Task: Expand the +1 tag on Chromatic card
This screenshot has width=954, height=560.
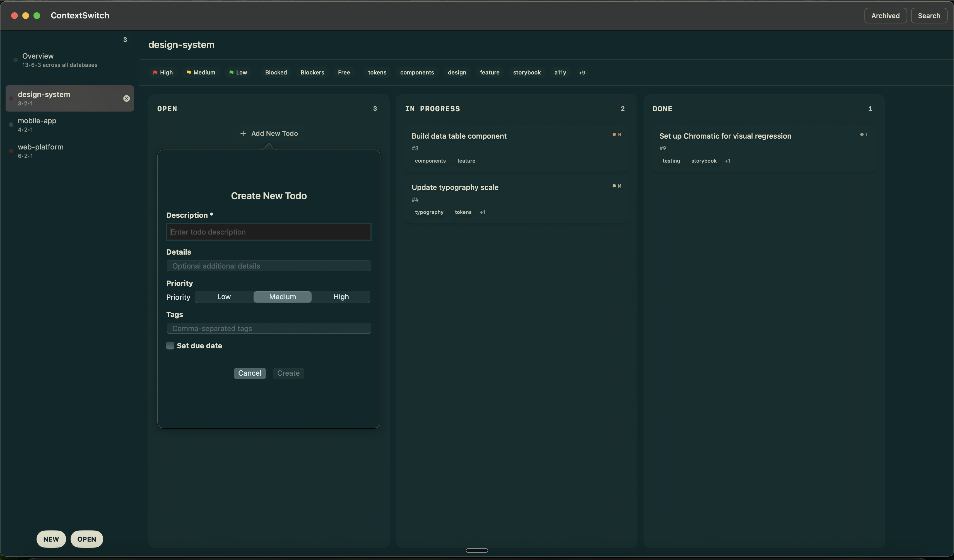Action: [x=727, y=160]
